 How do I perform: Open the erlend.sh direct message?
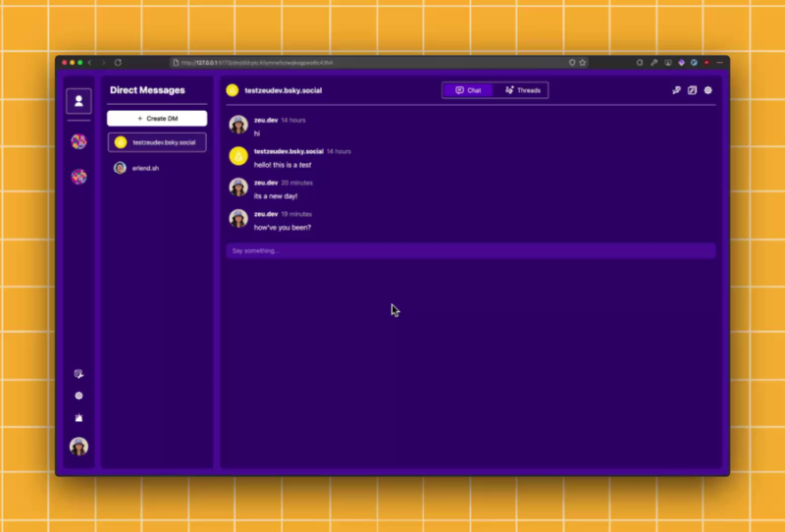click(x=157, y=168)
